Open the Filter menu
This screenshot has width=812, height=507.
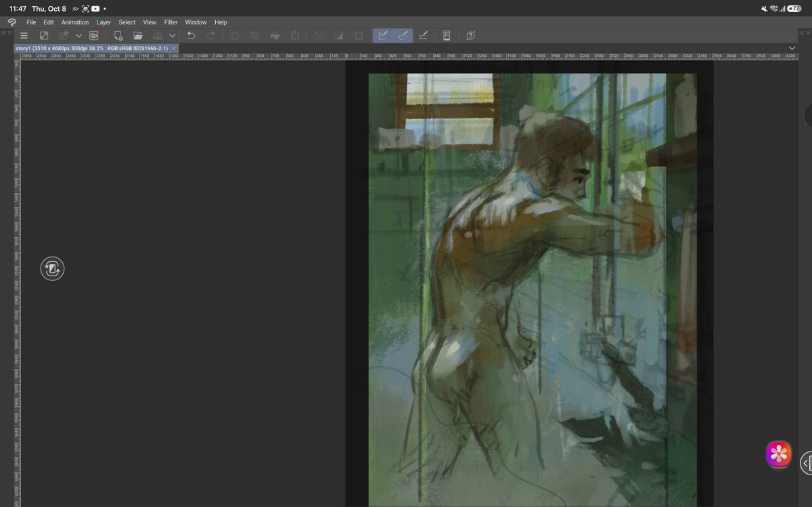pyautogui.click(x=171, y=22)
